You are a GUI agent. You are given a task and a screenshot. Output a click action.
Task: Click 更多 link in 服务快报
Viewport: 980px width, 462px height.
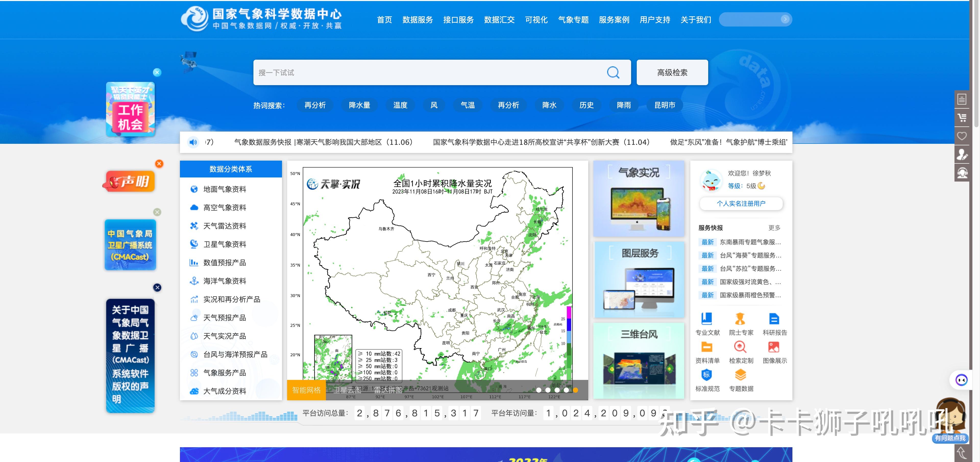tap(774, 228)
